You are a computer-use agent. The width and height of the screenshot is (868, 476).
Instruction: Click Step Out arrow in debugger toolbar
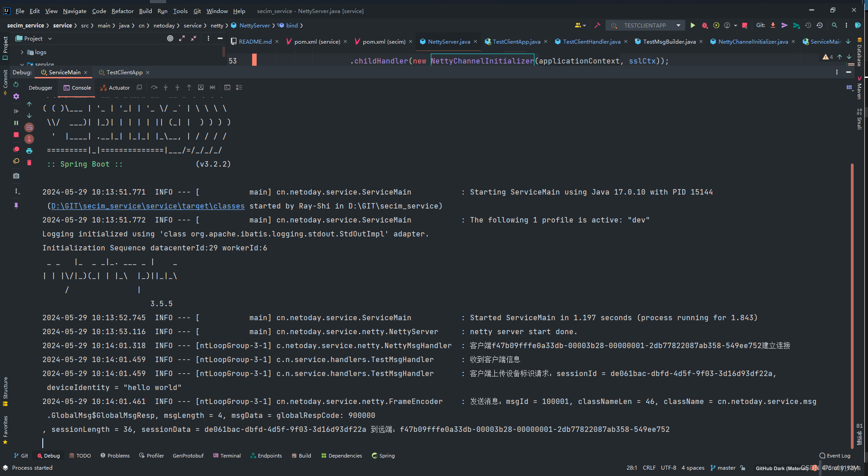tap(189, 87)
